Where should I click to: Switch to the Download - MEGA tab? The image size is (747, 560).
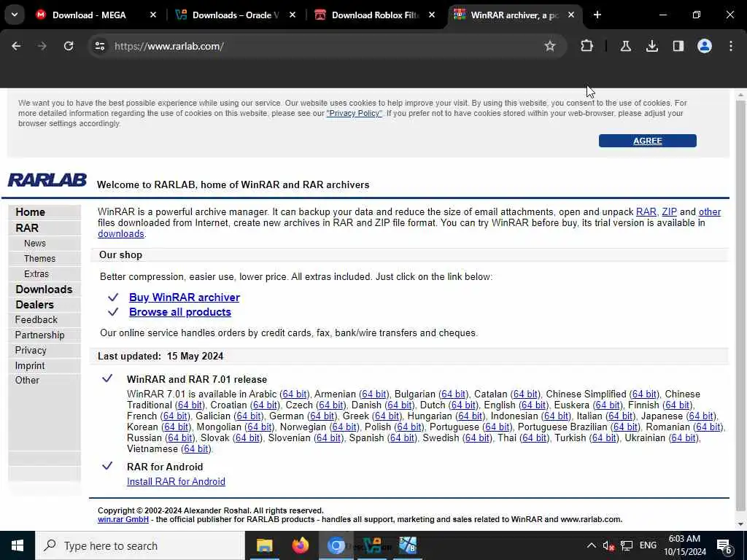tap(90, 15)
